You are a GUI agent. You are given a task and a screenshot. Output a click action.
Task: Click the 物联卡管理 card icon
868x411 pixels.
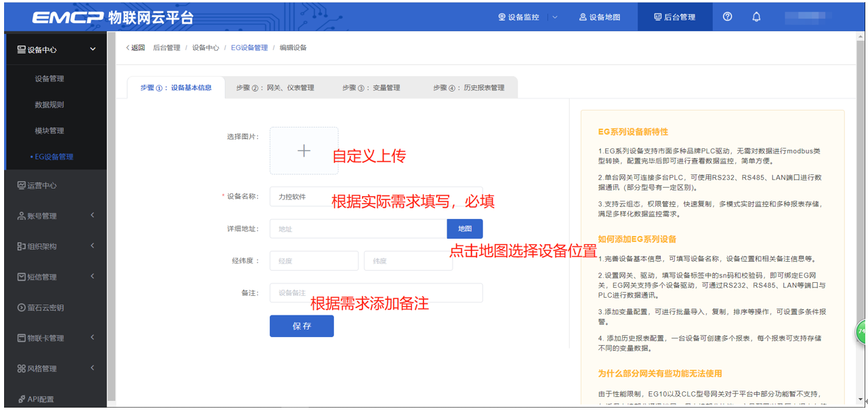(x=21, y=338)
